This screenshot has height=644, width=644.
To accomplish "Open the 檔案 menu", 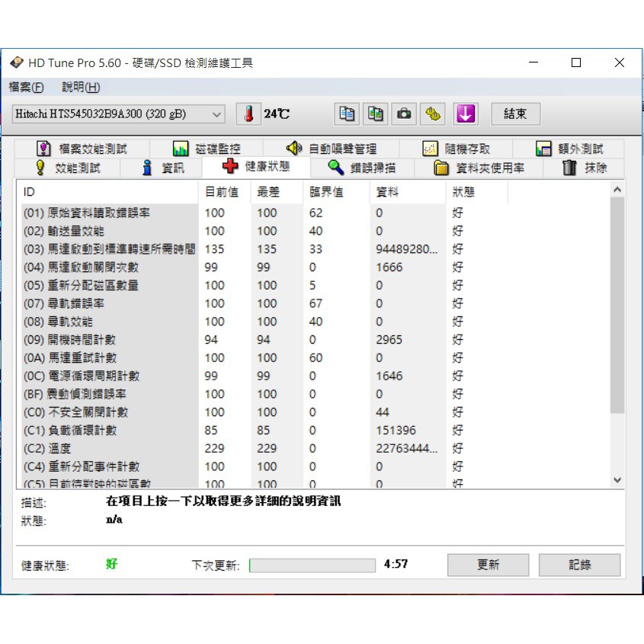I will 26,87.
